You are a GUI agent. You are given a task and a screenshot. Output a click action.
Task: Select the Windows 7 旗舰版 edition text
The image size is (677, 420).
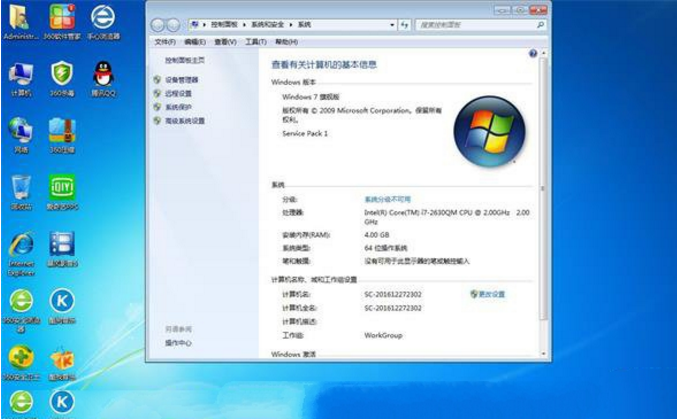pos(311,97)
